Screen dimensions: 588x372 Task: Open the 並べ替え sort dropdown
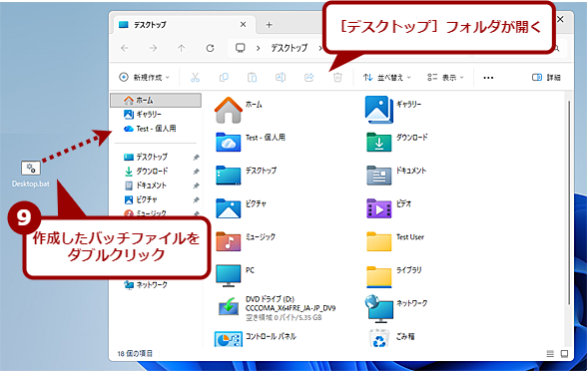click(x=387, y=78)
